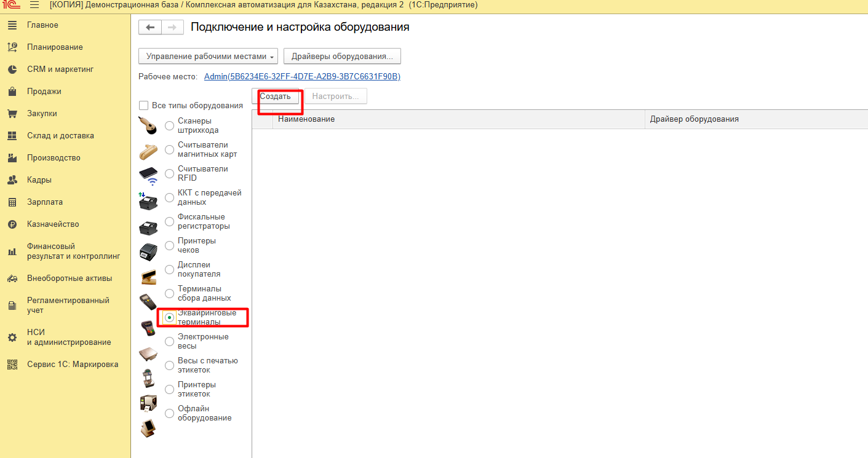Expand Управление рабочими местами dropdown
Screen dimensions: 868x458
(x=208, y=57)
